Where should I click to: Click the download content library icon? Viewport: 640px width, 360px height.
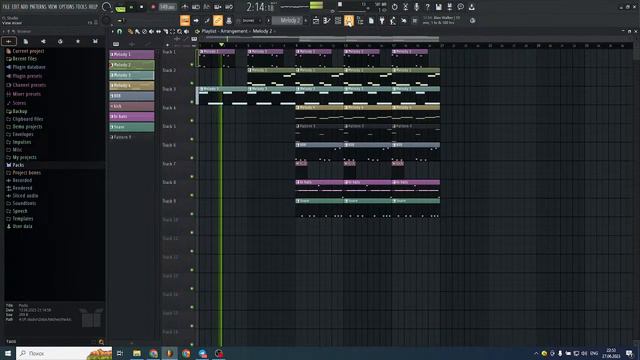471,7
